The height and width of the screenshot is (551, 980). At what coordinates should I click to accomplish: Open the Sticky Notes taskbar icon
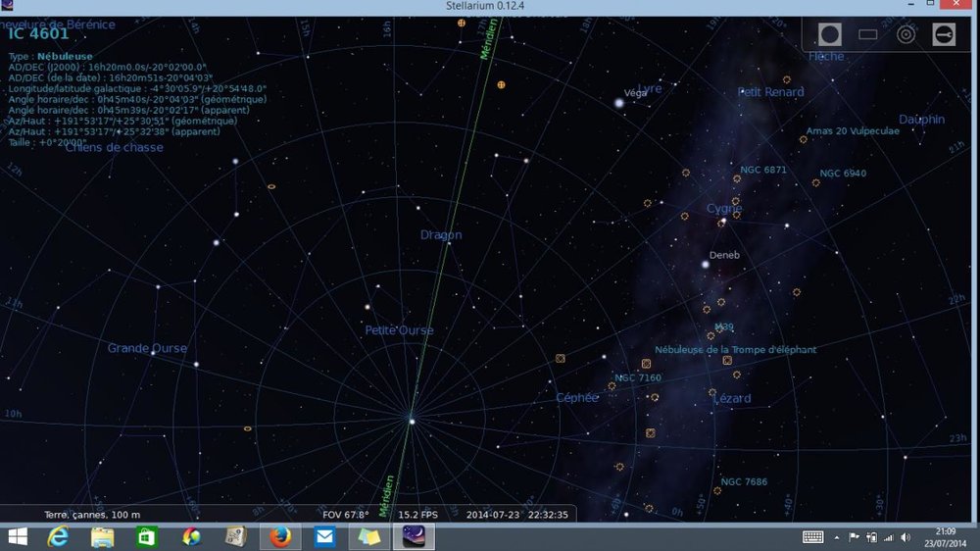[368, 536]
